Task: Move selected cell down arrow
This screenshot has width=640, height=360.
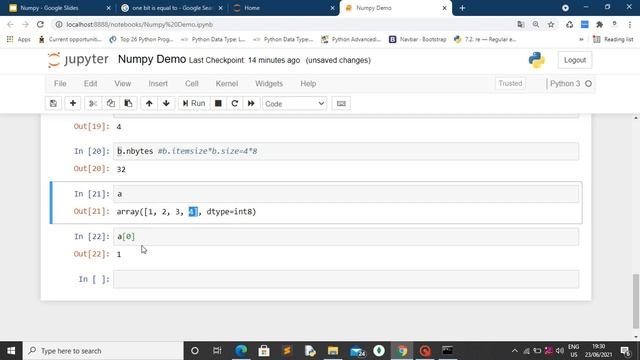Action: [166, 104]
